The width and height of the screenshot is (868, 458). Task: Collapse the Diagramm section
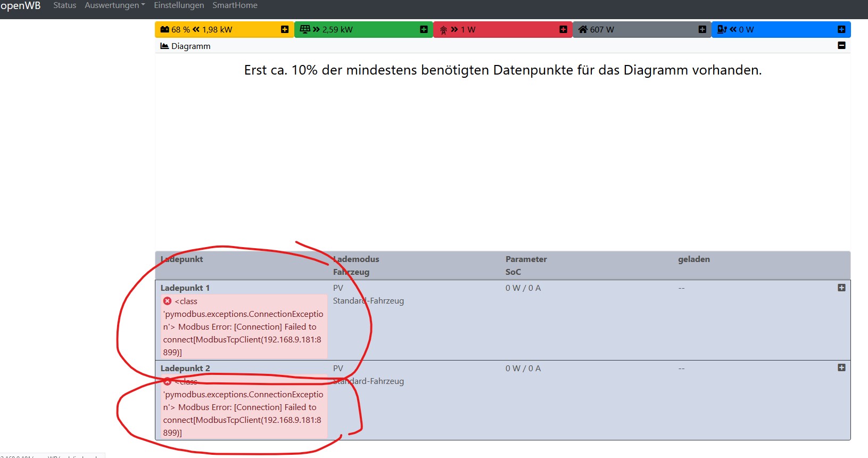click(841, 45)
